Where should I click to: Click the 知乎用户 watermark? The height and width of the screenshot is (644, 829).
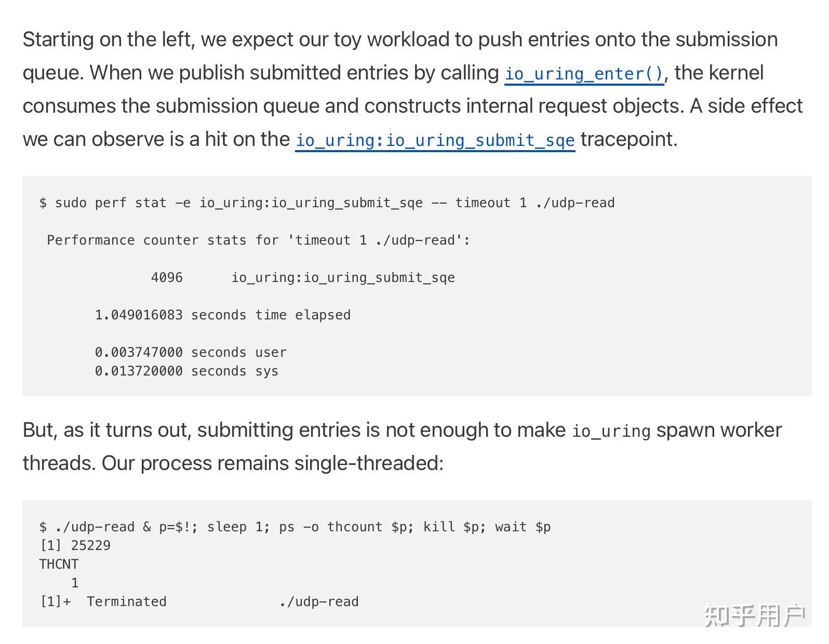click(x=754, y=615)
